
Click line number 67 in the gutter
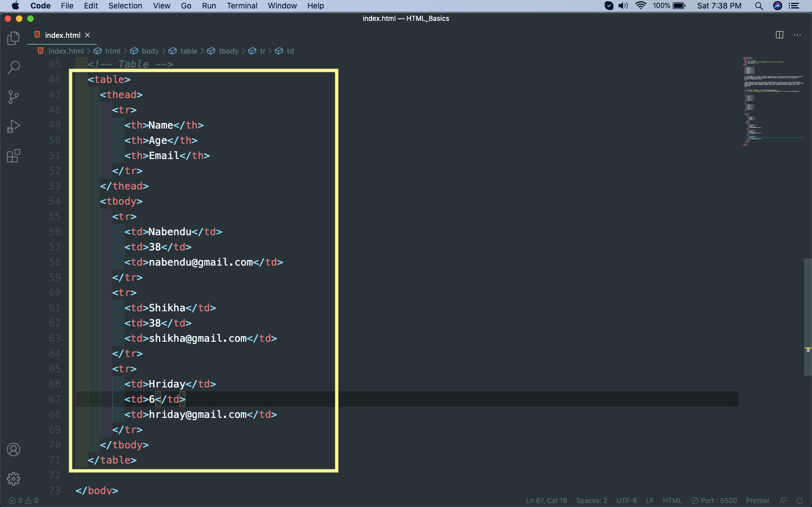click(55, 399)
